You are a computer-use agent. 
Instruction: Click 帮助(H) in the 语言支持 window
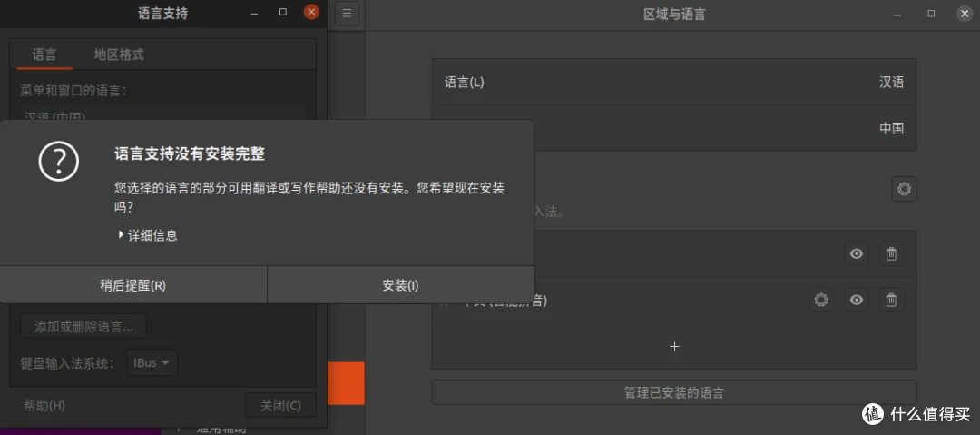click(44, 406)
